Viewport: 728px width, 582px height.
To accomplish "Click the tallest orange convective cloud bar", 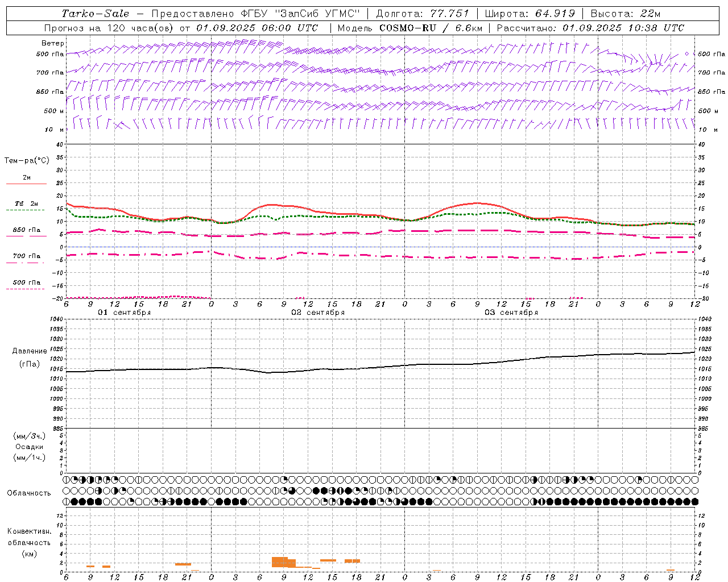I will pyautogui.click(x=280, y=562).
